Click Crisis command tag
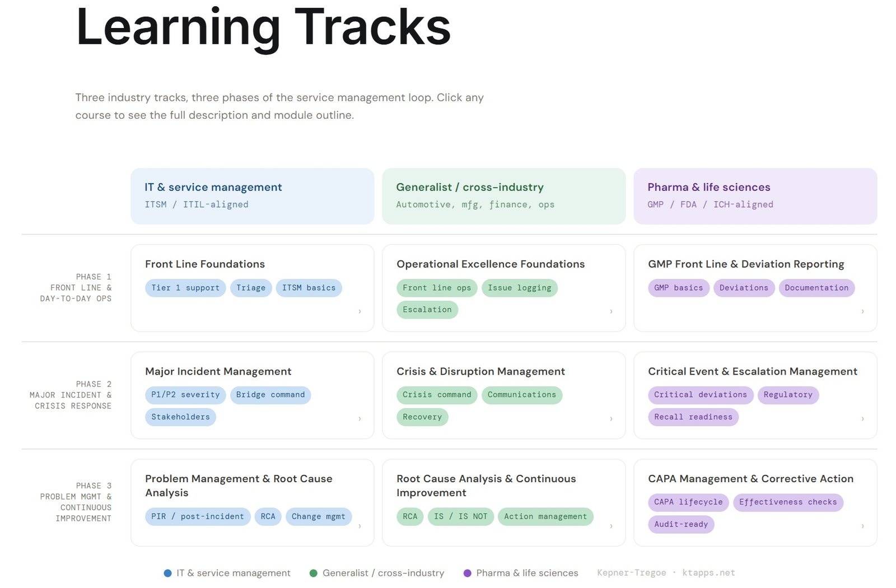896x588 pixels. tap(437, 395)
